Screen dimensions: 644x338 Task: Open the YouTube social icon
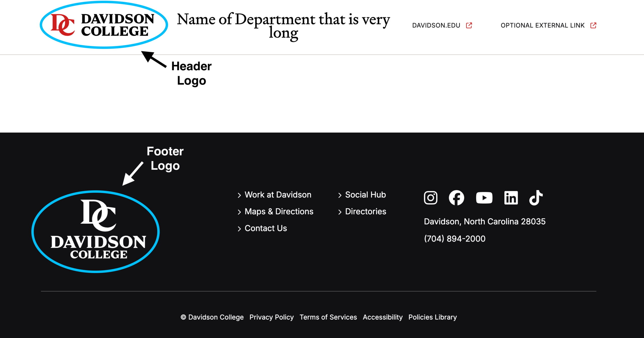pos(484,198)
